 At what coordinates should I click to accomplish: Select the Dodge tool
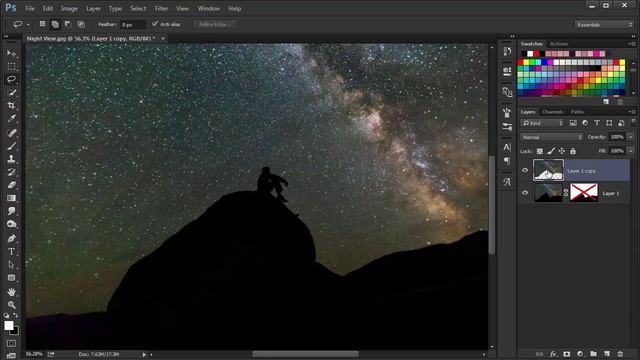(x=11, y=224)
